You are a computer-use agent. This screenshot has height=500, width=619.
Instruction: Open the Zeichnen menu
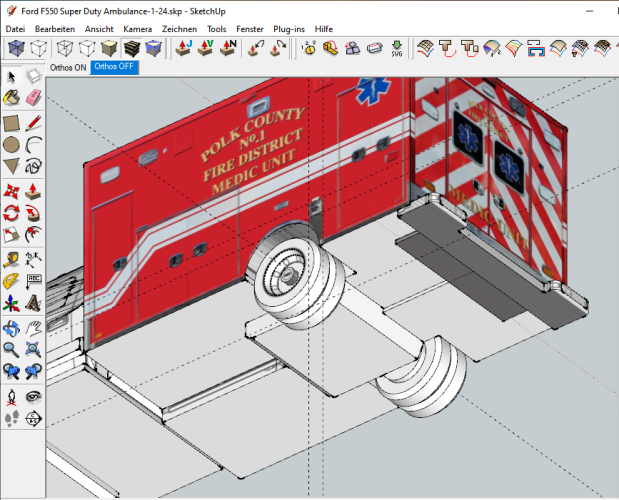179,29
